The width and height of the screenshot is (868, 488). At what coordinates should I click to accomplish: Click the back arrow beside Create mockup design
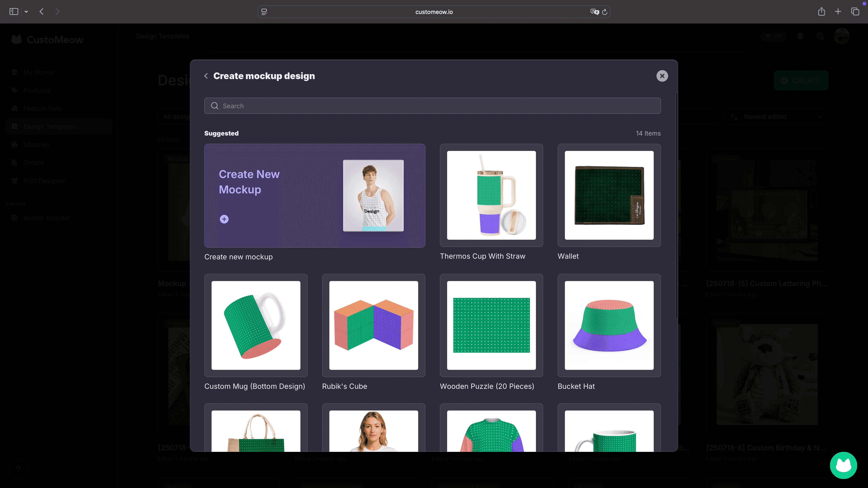click(206, 76)
